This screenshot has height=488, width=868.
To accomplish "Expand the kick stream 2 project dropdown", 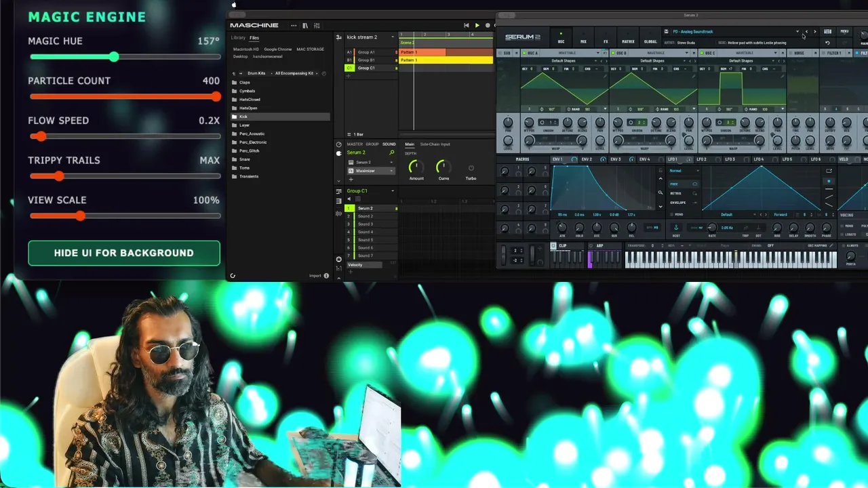I will click(x=393, y=37).
